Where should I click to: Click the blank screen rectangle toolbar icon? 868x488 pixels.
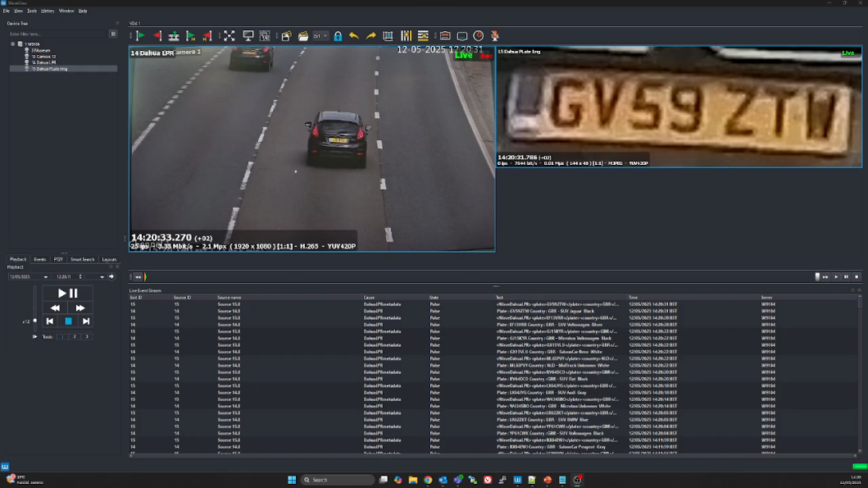pyautogui.click(x=462, y=36)
